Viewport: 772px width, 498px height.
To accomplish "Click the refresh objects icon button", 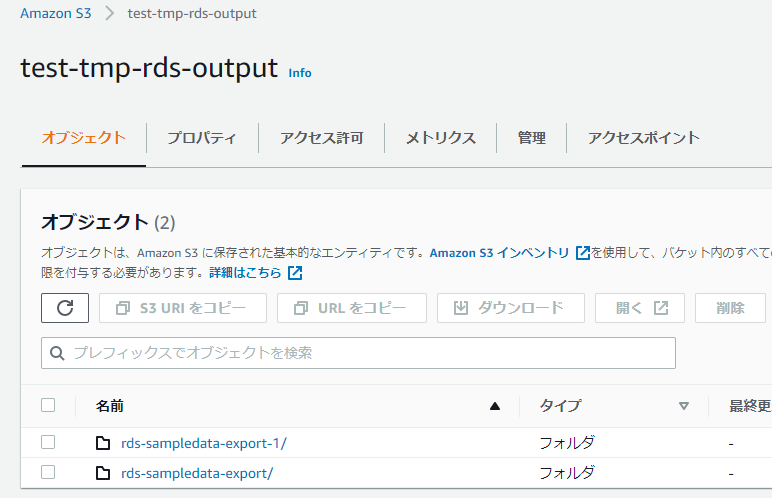I will 65,308.
